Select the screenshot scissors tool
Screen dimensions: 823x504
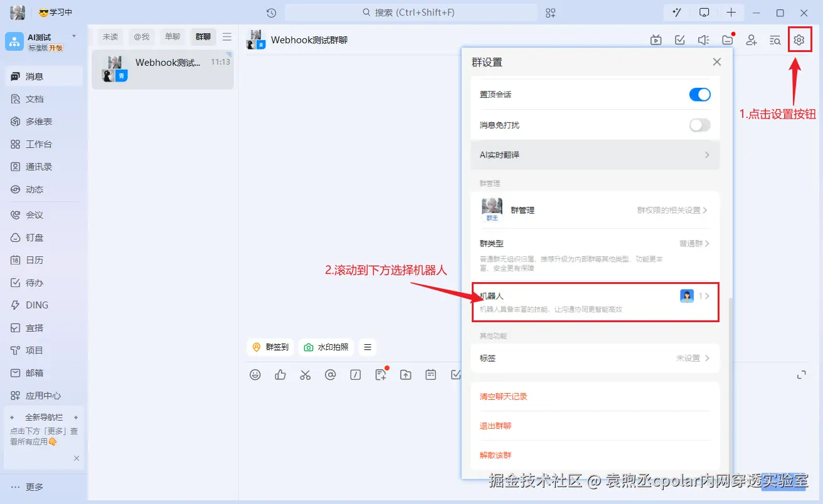click(305, 375)
